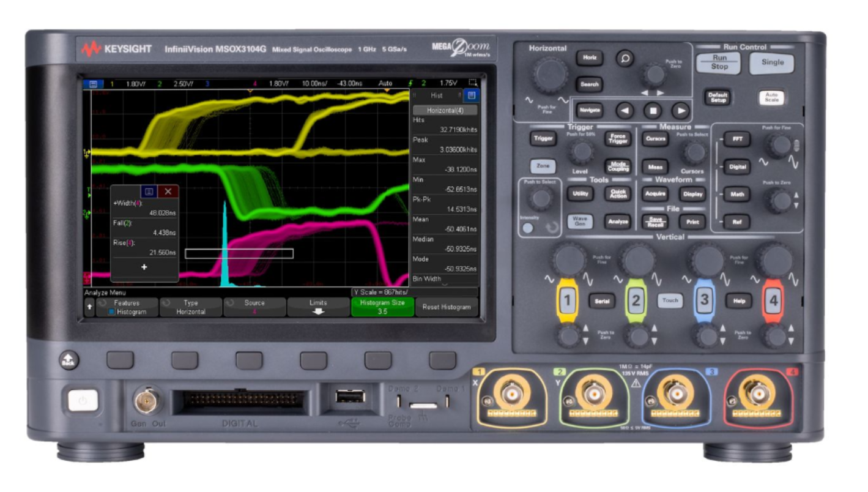
Task: Click the Trigger button
Action: click(543, 138)
